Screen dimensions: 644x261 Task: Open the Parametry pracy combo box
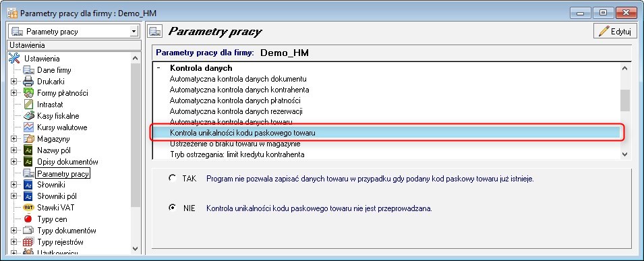click(x=134, y=31)
